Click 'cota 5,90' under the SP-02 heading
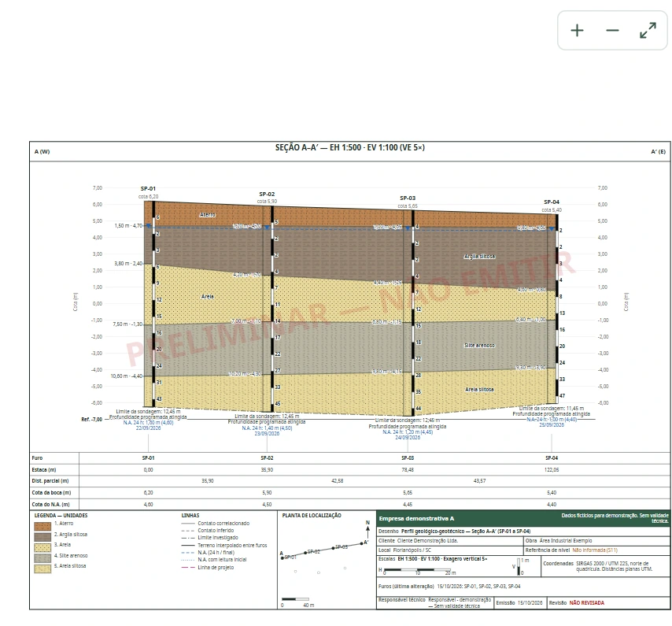This screenshot has height=626, width=672. click(267, 202)
